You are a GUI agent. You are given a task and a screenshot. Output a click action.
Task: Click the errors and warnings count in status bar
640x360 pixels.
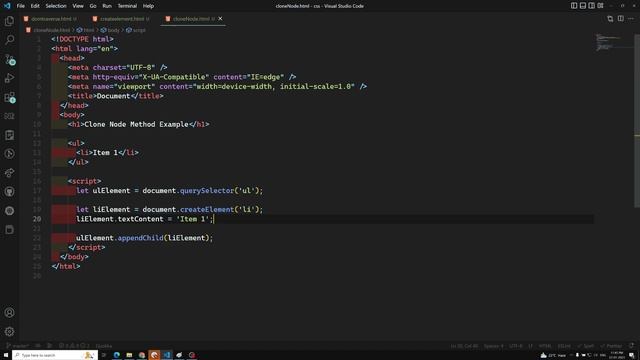[73, 346]
